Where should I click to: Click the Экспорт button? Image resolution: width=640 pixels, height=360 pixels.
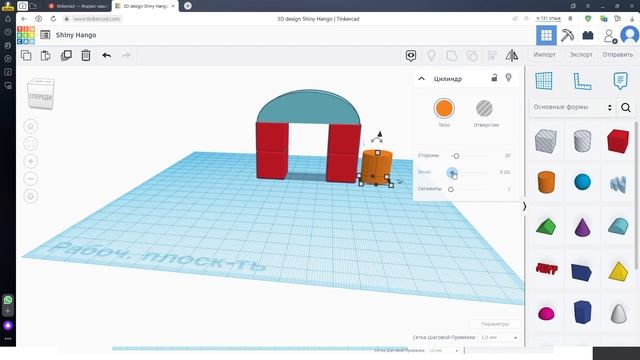coord(581,55)
